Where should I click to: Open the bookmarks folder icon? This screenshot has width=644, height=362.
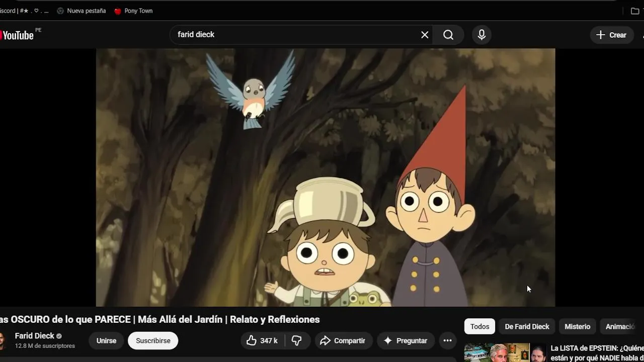(x=635, y=11)
